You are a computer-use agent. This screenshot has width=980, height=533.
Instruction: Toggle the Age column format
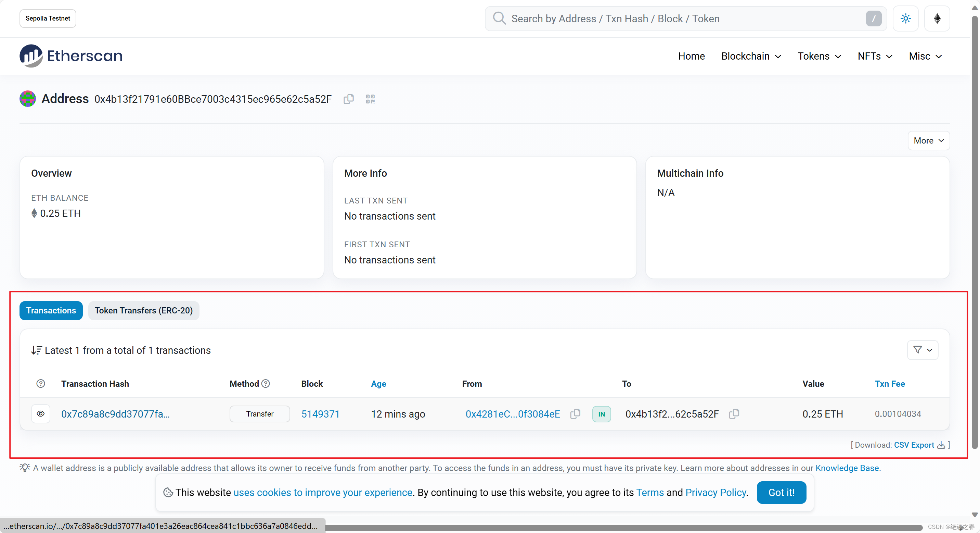tap(378, 384)
